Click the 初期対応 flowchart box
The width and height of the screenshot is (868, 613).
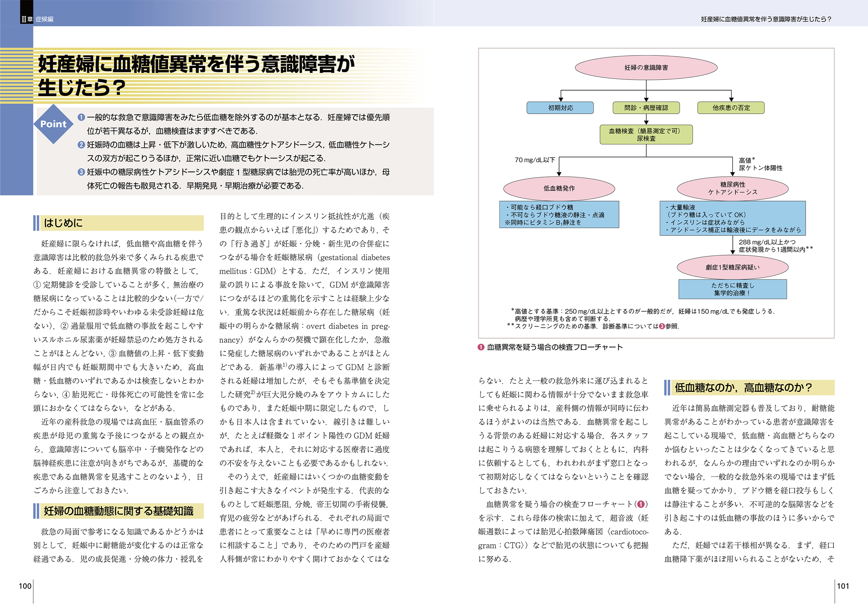[x=560, y=108]
